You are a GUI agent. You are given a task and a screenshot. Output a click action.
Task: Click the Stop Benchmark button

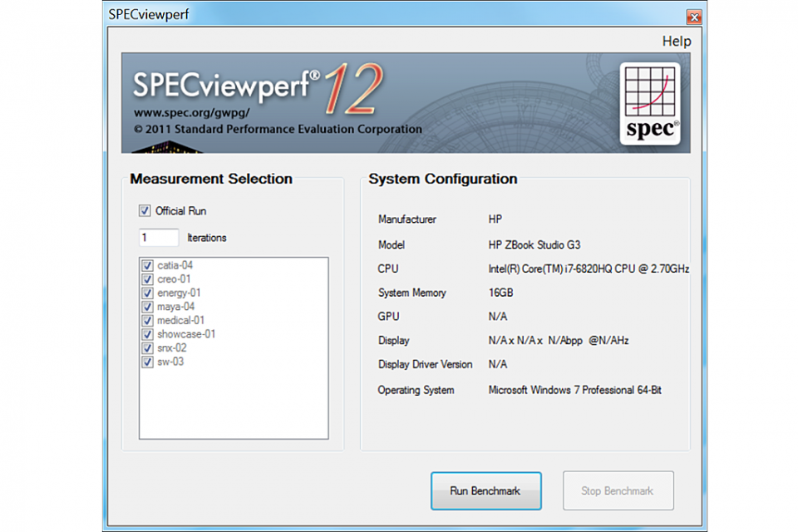[618, 490]
